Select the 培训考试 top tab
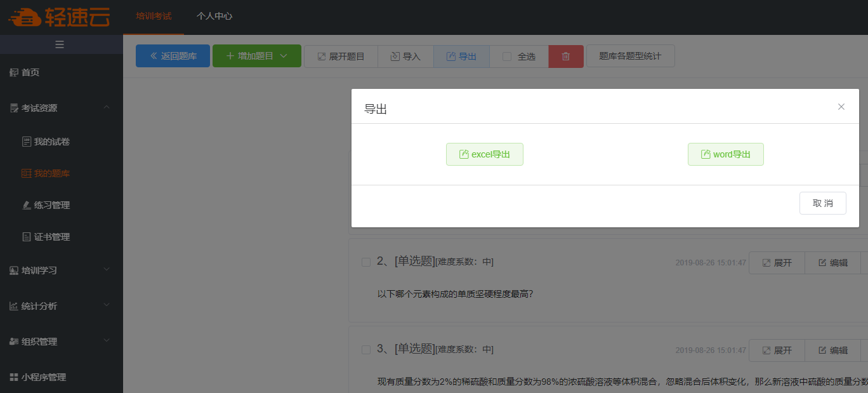The height and width of the screenshot is (393, 868). [x=154, y=16]
